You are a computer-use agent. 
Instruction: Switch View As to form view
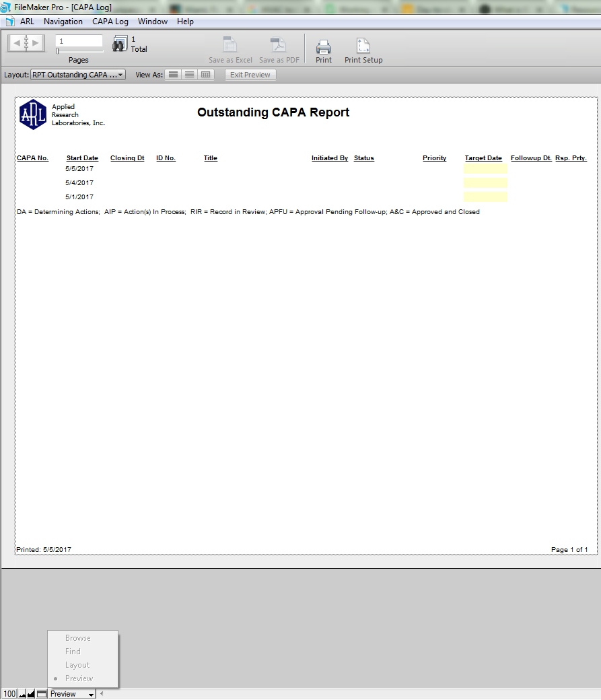173,75
